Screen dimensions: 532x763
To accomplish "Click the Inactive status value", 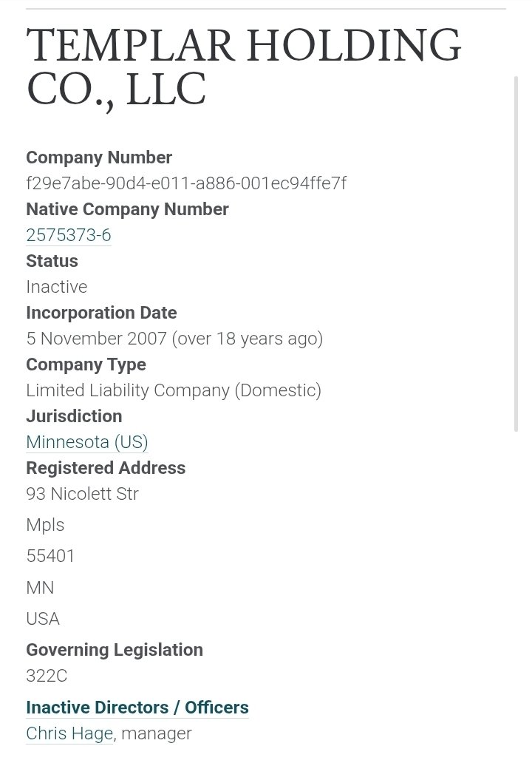I will coord(56,287).
